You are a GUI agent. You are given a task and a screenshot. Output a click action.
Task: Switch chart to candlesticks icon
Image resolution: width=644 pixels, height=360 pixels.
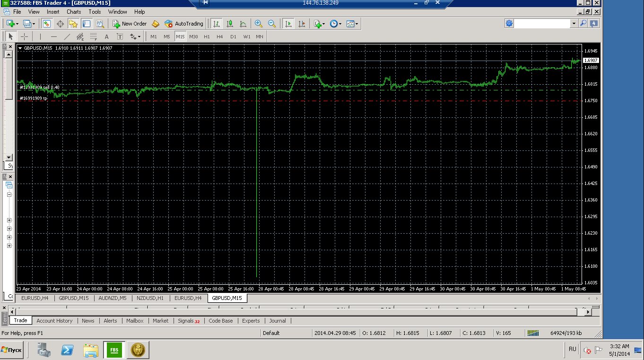(x=230, y=23)
